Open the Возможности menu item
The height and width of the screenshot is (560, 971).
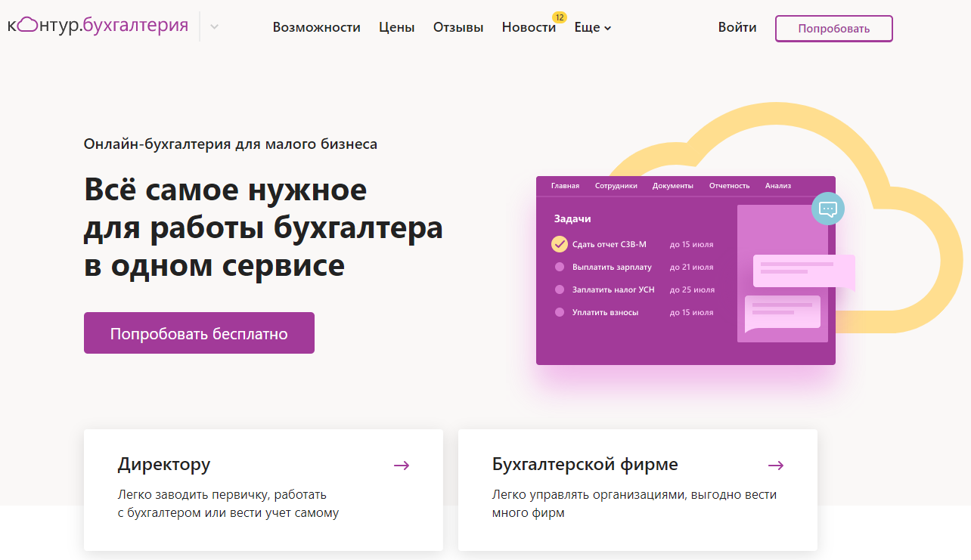[316, 27]
